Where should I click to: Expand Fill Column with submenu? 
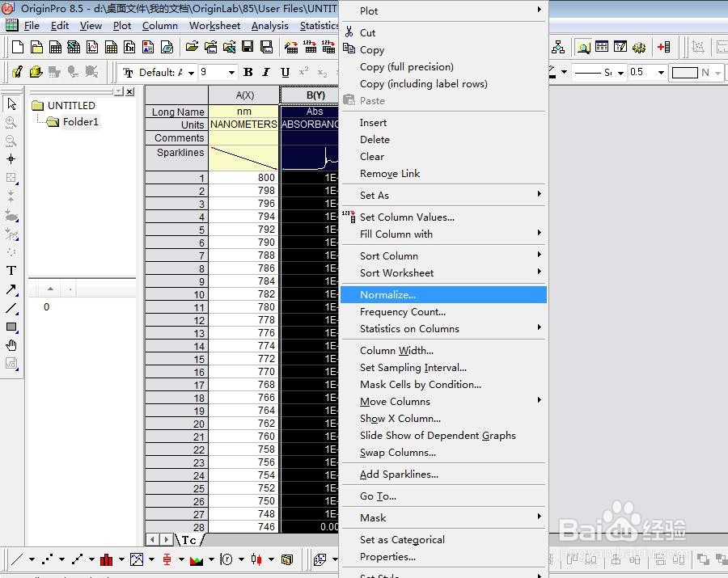444,234
